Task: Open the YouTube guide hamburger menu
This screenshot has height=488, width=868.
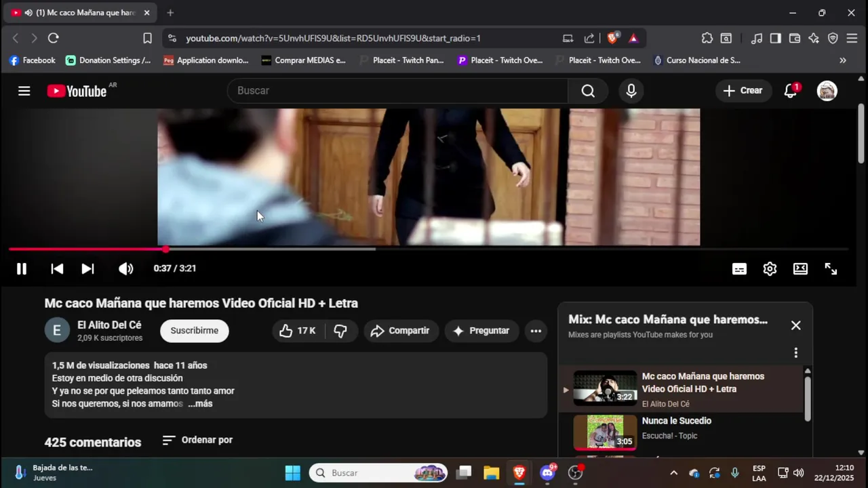Action: [24, 91]
